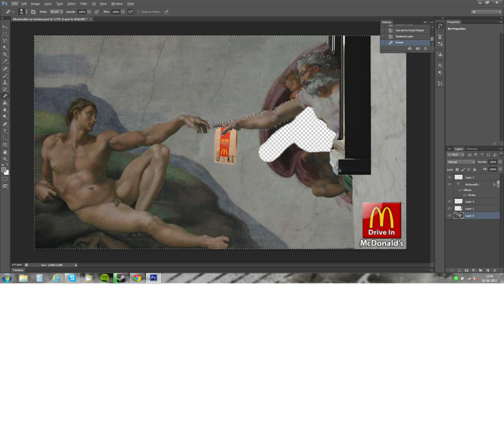Open the Window menu
The width and height of the screenshot is (504, 447).
117,4
